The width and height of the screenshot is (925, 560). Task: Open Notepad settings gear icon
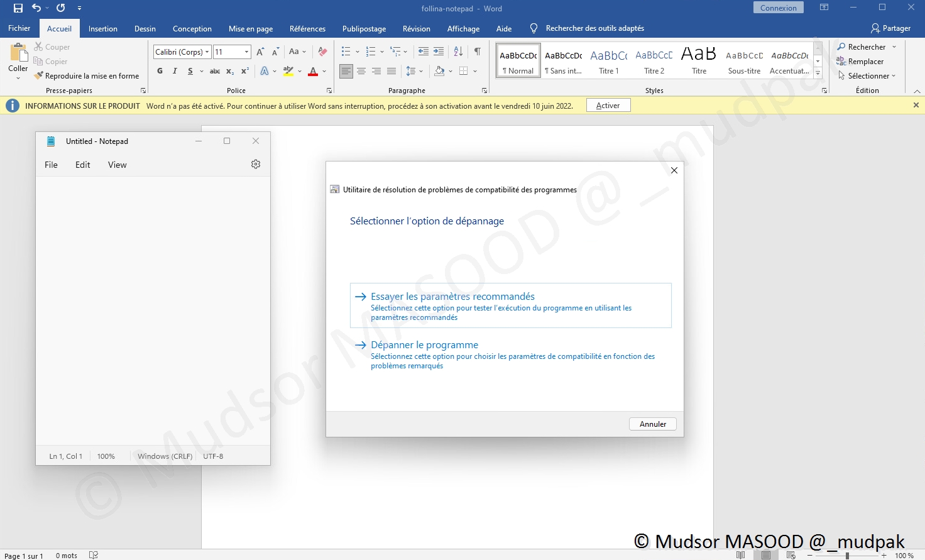[x=256, y=164]
